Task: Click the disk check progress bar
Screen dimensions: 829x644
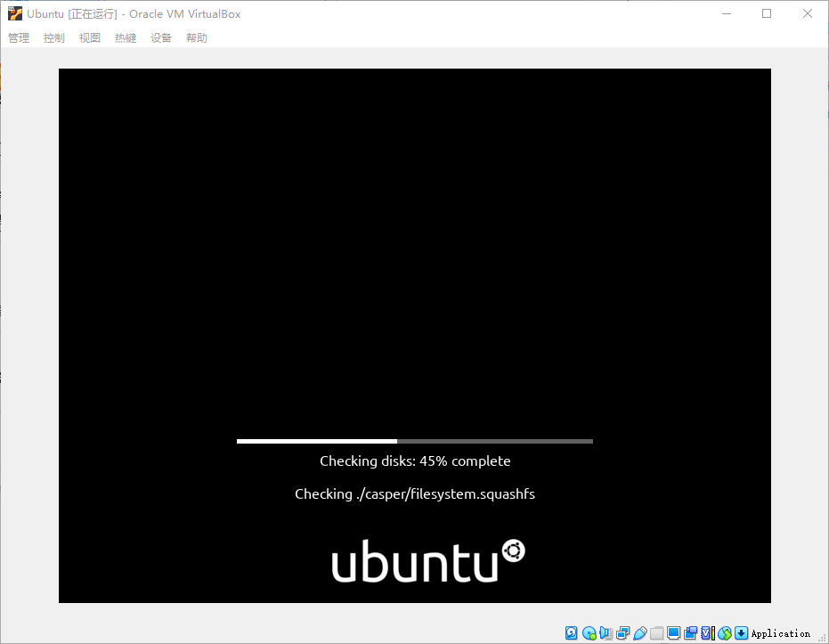Action: click(415, 441)
